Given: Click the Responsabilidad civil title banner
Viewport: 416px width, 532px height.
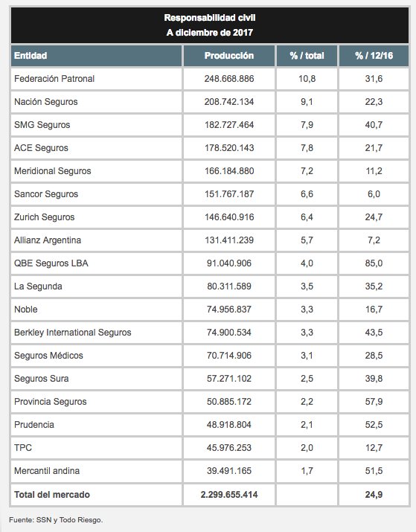Looking at the screenshot, I should [210, 25].
